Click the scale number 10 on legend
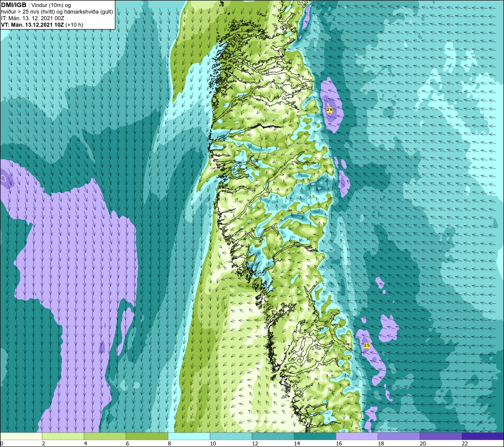Image resolution: width=504 pixels, height=447 pixels. [213, 443]
